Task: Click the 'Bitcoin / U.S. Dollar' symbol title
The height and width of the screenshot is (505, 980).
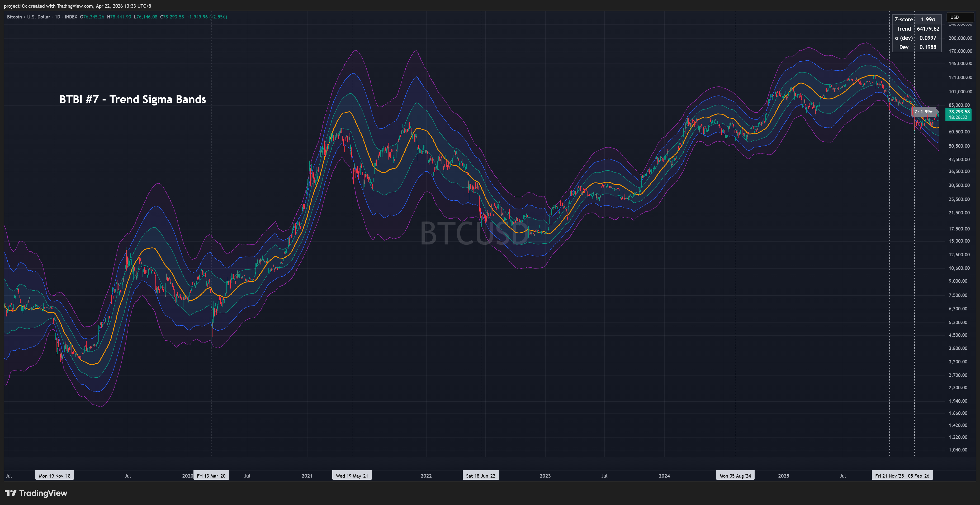Action: pyautogui.click(x=29, y=17)
